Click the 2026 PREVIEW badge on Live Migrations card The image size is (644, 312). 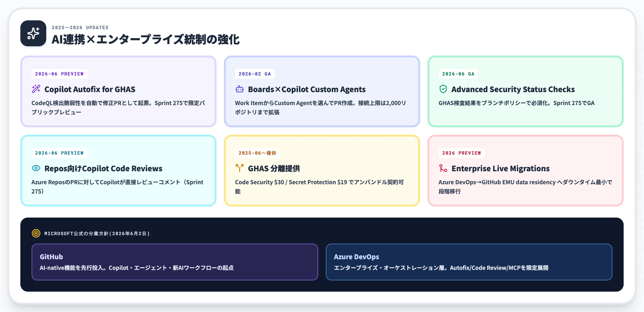[x=461, y=153]
